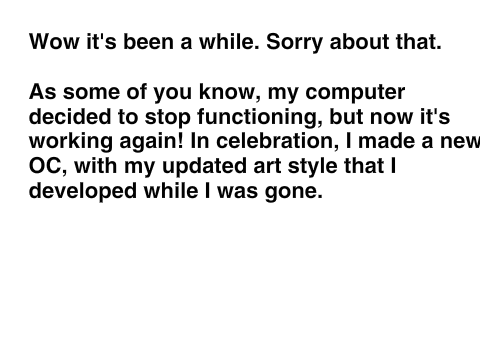Click the word "stop" in the paragraph
This screenshot has height=360, width=480.
168,118
